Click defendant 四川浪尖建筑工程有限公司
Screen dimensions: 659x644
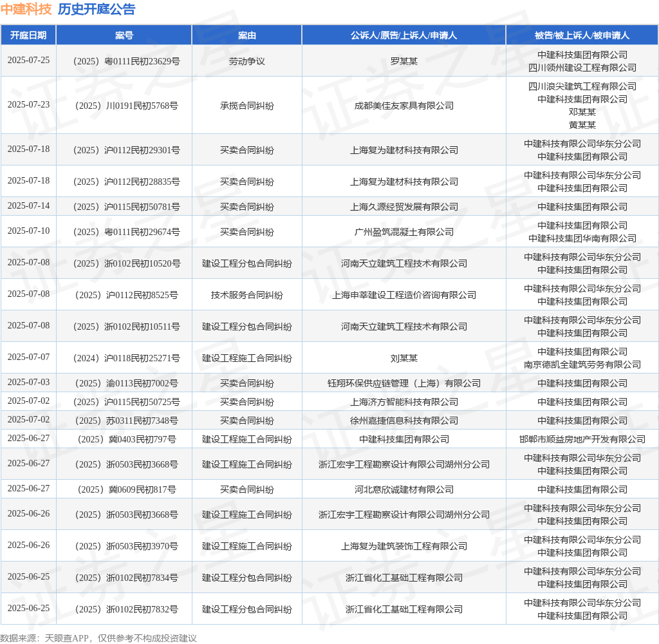click(x=582, y=86)
